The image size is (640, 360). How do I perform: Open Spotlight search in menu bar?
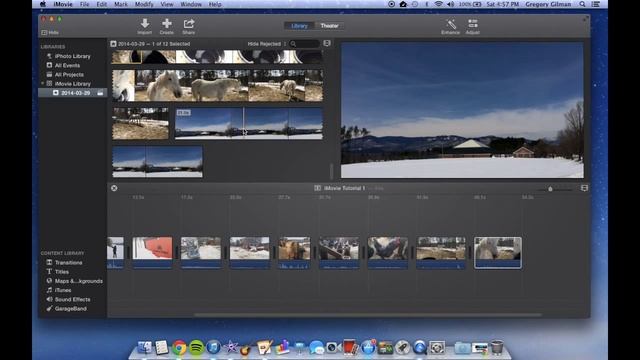pos(582,4)
